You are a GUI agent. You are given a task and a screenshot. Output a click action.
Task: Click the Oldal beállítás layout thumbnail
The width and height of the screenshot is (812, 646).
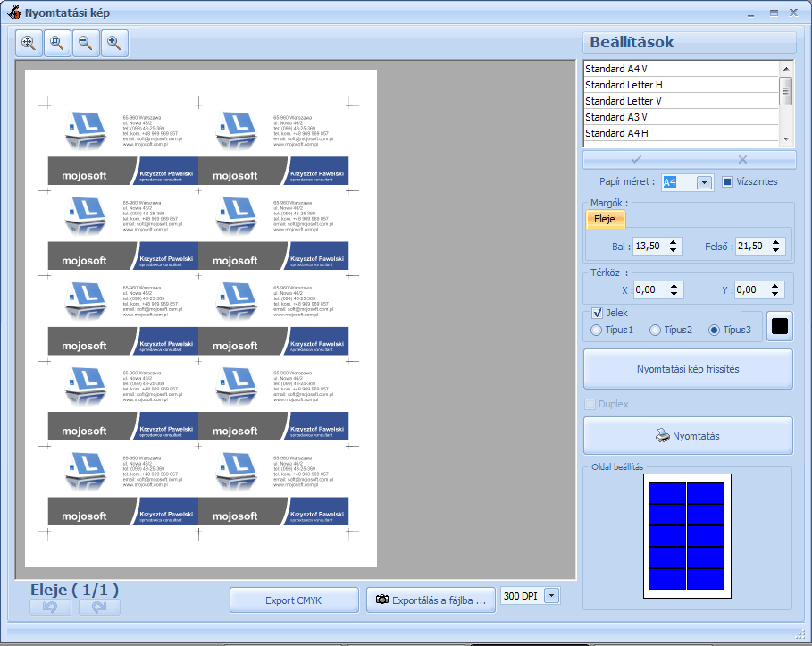pos(687,536)
